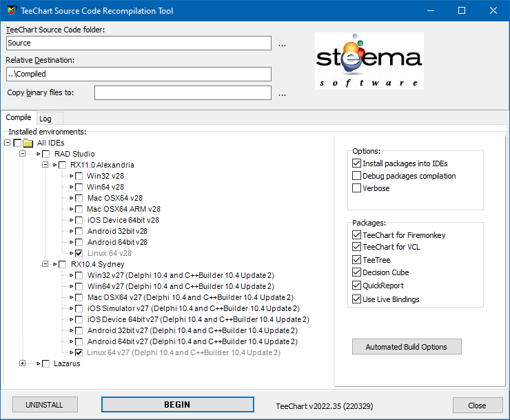Minimize the Recompilation Tool window

tap(431, 11)
